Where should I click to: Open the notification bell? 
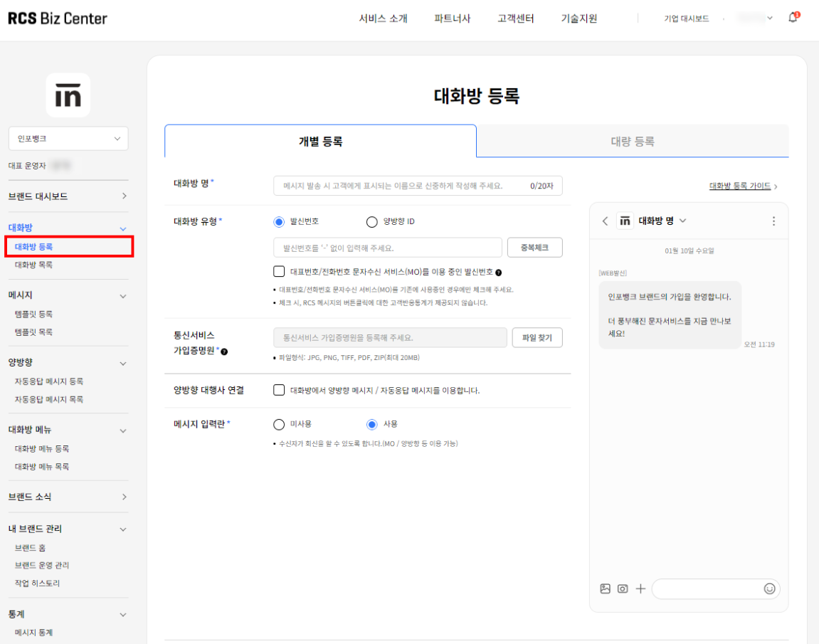click(x=793, y=18)
